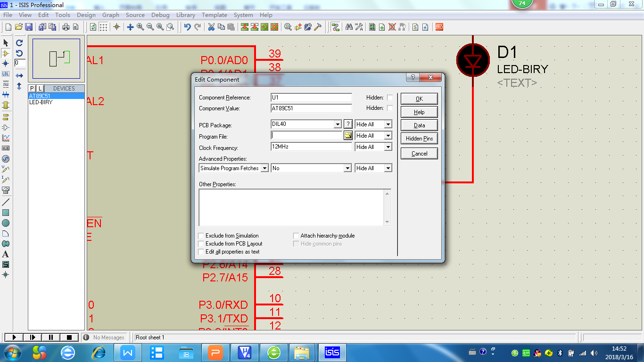Redraw the display with the refresh icon
The width and height of the screenshot is (644, 362).
93,27
